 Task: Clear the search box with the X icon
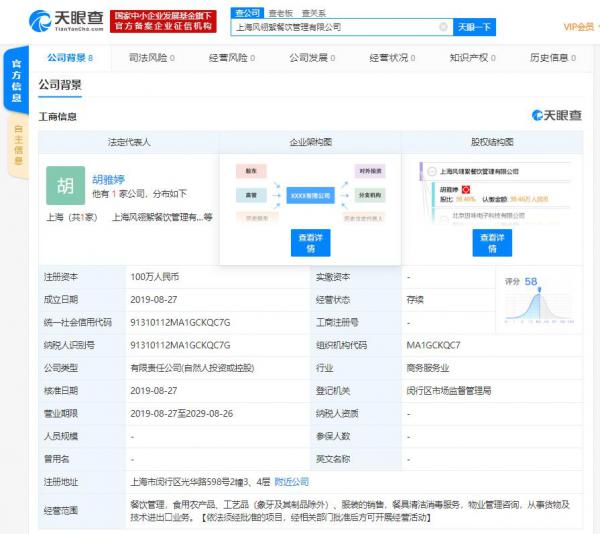click(443, 27)
